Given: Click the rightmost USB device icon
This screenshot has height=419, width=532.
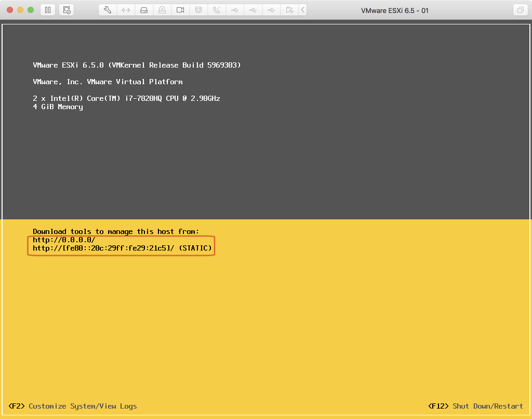Looking at the screenshot, I should click(271, 10).
